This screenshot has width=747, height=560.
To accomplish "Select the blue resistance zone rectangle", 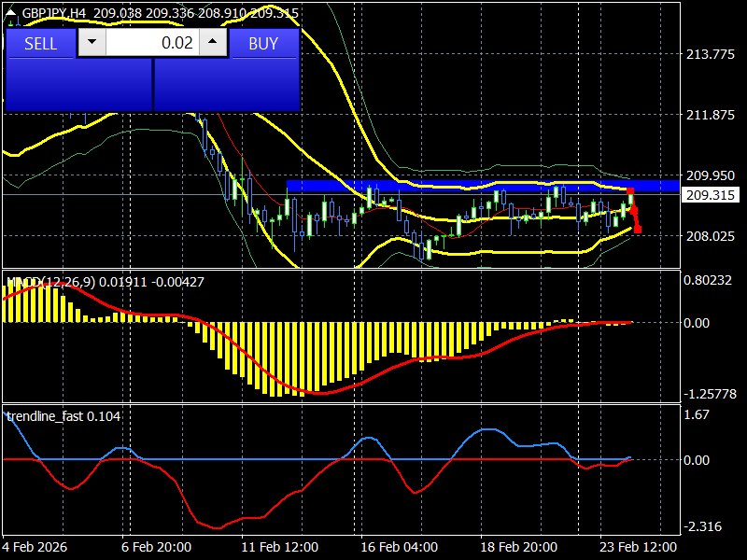I will [483, 186].
